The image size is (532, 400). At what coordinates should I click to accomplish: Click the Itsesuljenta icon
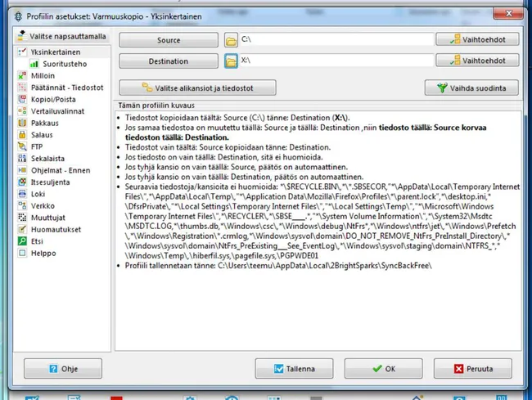22,182
